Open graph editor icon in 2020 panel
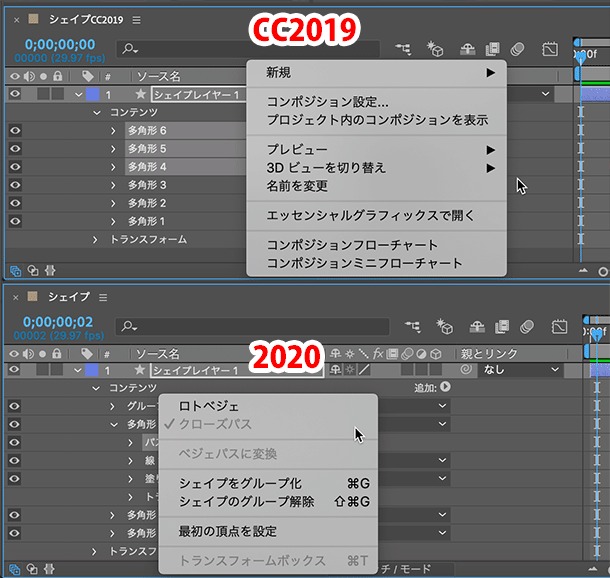 (x=559, y=327)
